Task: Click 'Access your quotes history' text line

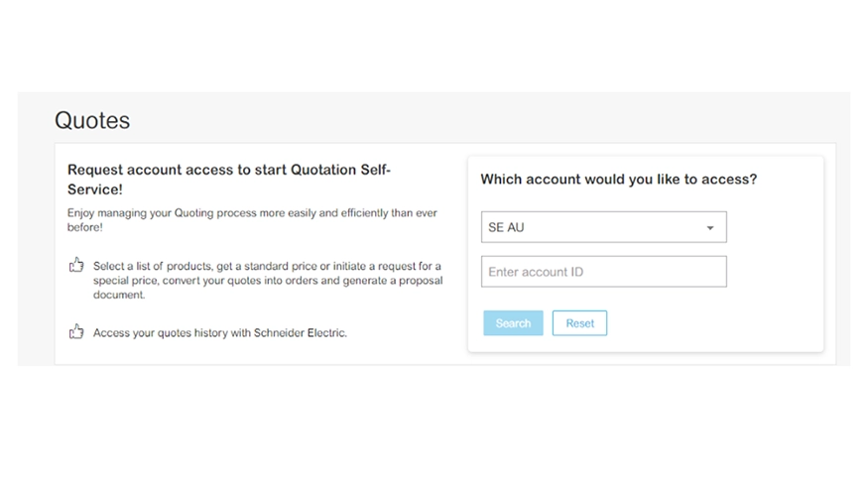Action: click(220, 332)
